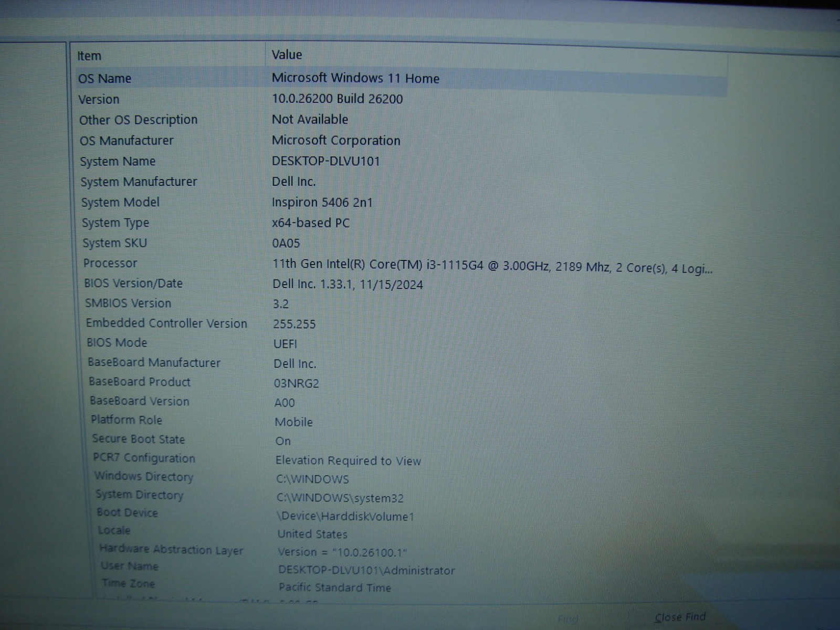Select PCR7 Configuration row
Viewport: 840px width, 630px height.
click(144, 458)
